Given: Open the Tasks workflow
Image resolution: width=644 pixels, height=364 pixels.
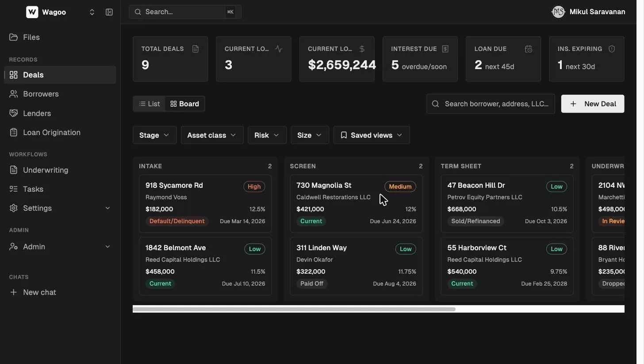Looking at the screenshot, I should 60,189.
